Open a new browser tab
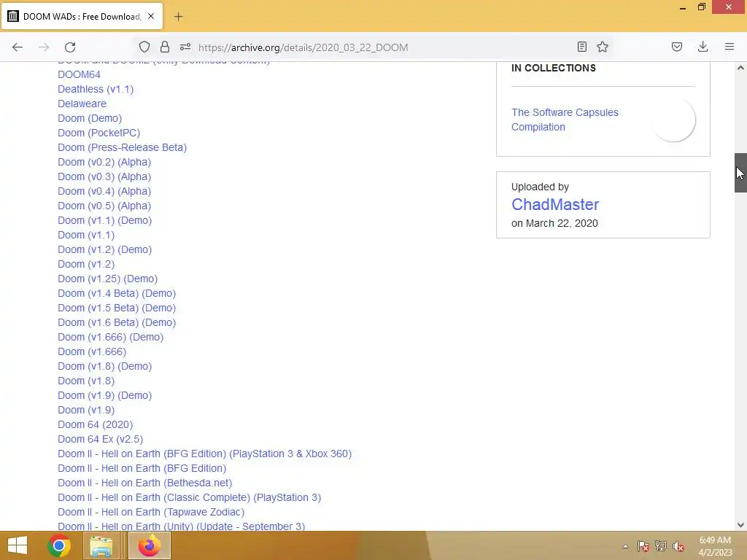Viewport: 747px width, 560px height. tap(178, 17)
